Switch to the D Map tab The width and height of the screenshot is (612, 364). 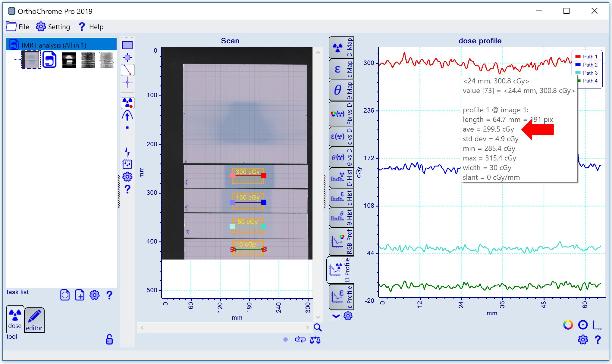(x=341, y=48)
